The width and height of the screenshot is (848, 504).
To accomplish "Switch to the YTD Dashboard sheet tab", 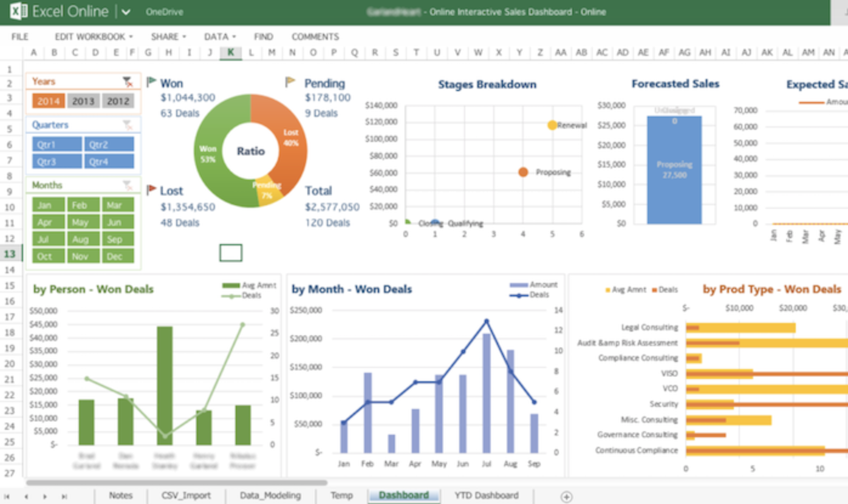I will click(487, 495).
